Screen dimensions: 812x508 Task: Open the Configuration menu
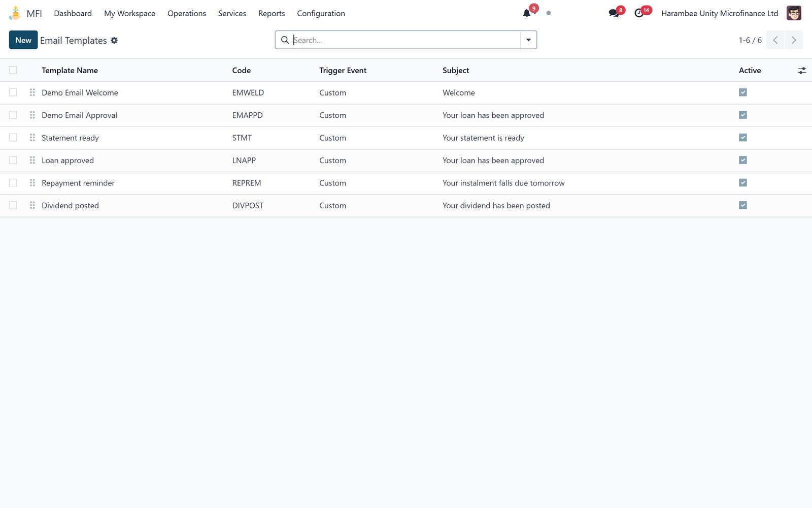(x=321, y=13)
